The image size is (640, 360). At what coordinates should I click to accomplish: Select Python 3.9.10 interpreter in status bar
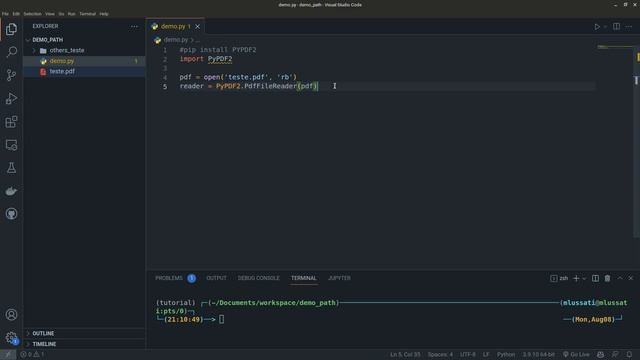[x=538, y=354]
